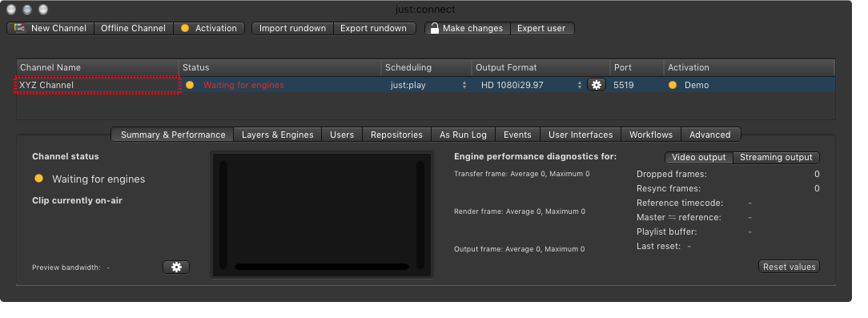Click the Activation column header
Screen dimensions: 868x318
pos(749,67)
